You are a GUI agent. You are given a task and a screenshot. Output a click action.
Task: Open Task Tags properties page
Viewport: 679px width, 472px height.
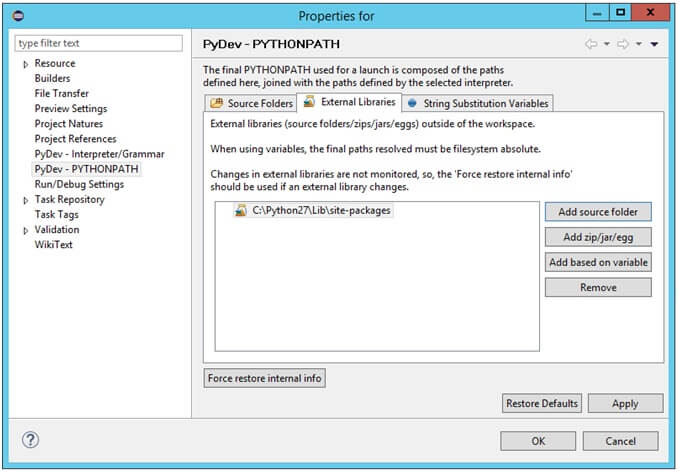(x=57, y=215)
